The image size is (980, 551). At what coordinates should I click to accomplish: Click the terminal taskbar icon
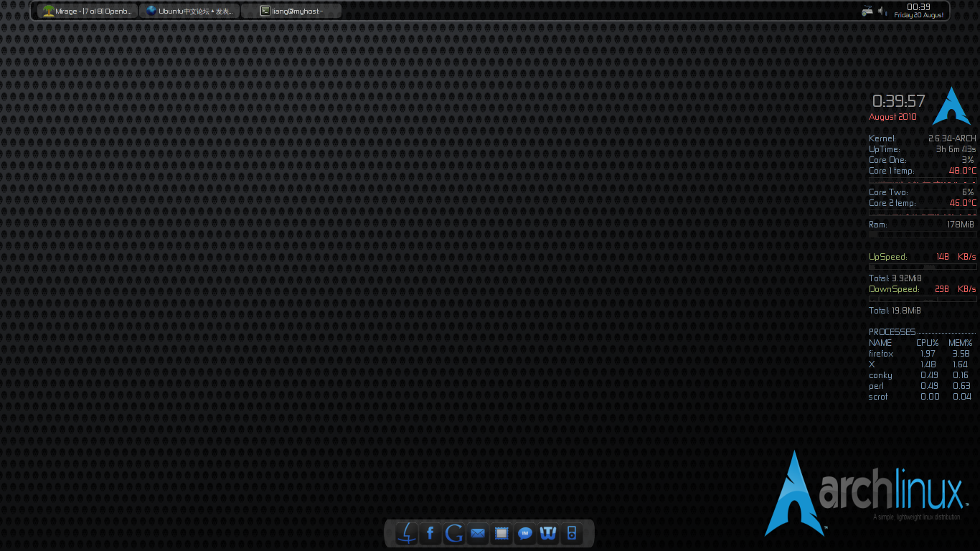(x=265, y=11)
